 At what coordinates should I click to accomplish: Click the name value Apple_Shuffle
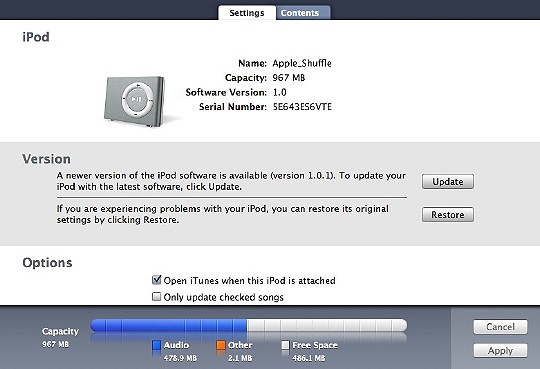pyautogui.click(x=302, y=63)
